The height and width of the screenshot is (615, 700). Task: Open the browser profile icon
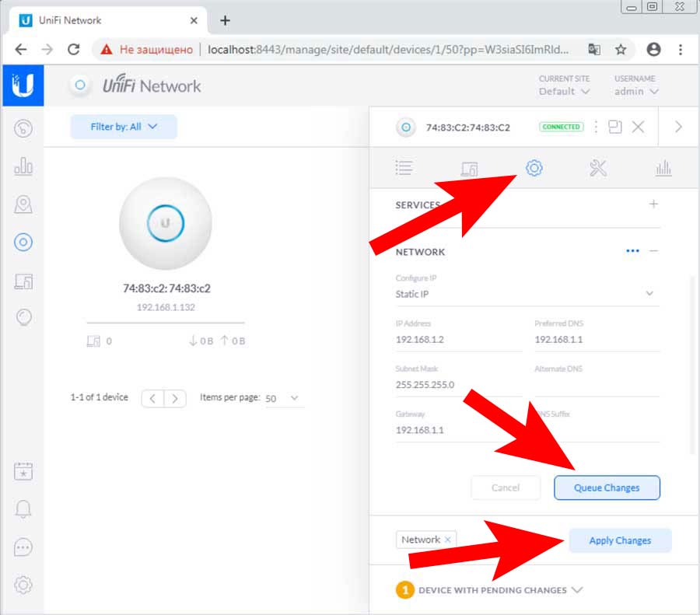pyautogui.click(x=653, y=49)
